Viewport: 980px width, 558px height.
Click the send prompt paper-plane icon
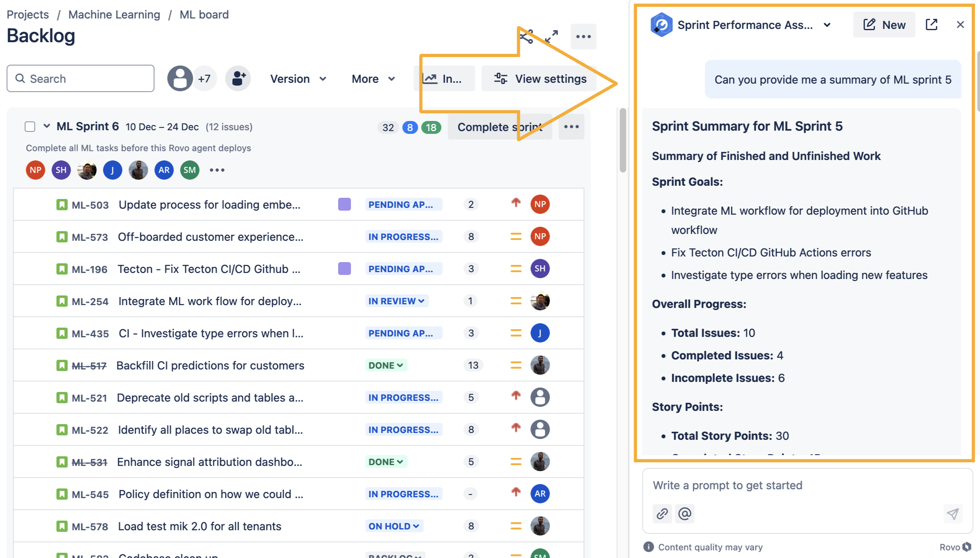coord(952,514)
